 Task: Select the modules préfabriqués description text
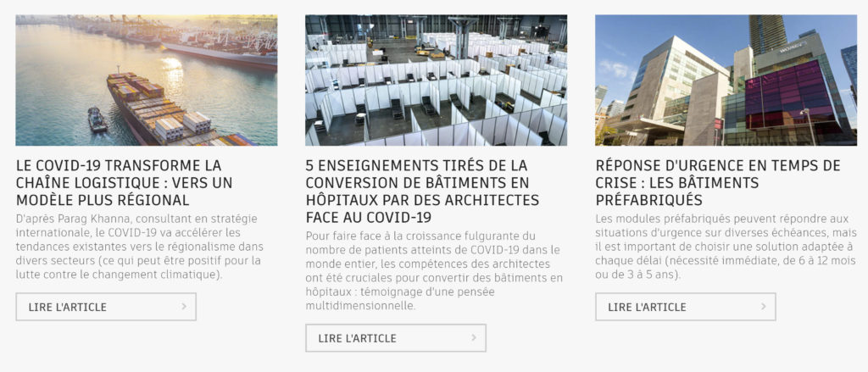(726, 247)
